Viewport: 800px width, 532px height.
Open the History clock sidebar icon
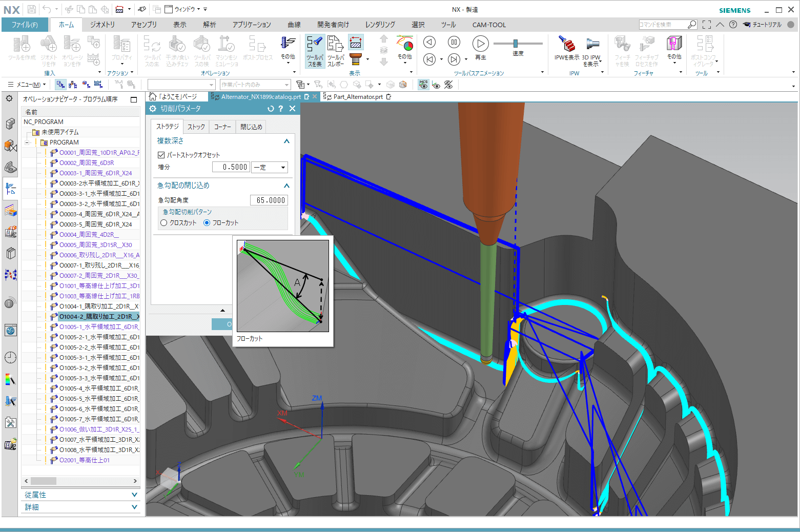pos(10,357)
